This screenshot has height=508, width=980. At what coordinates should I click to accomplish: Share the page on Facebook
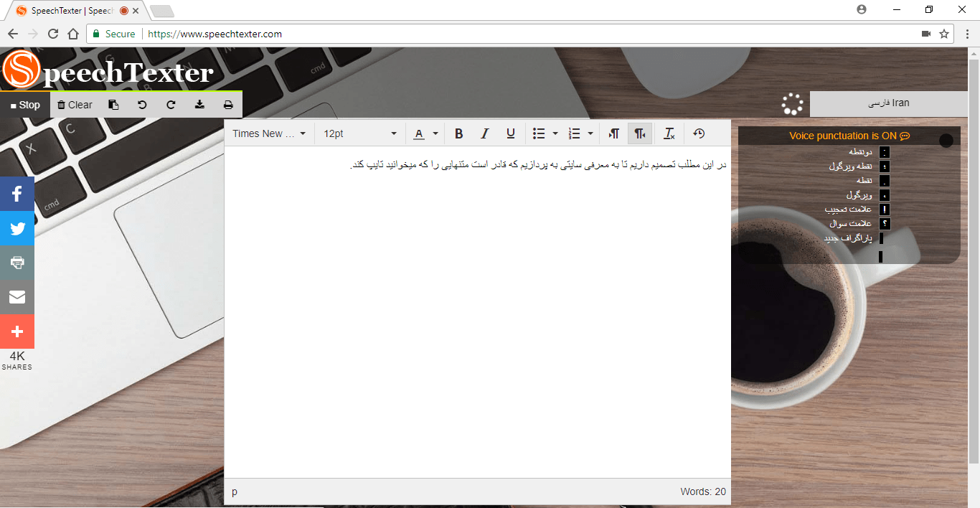(17, 194)
